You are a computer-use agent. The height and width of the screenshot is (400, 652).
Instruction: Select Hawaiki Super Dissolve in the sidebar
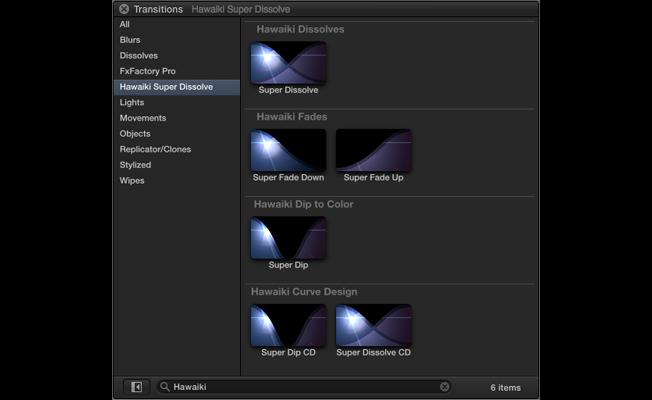click(177, 87)
